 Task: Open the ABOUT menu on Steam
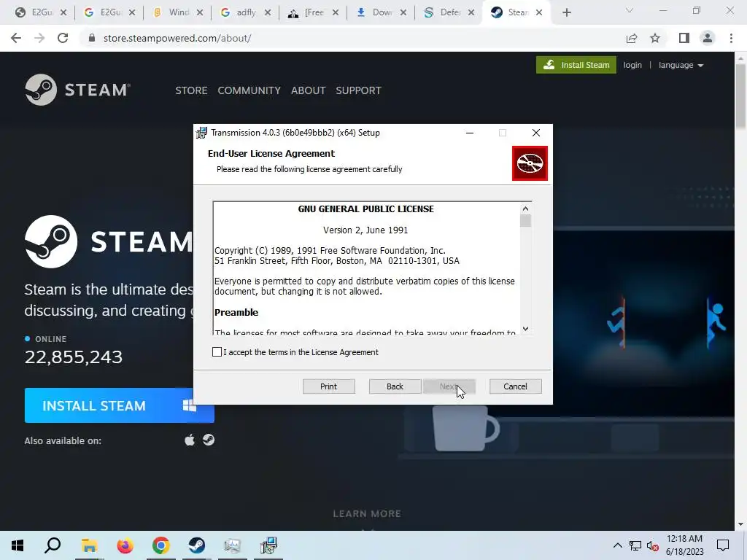coord(309,90)
